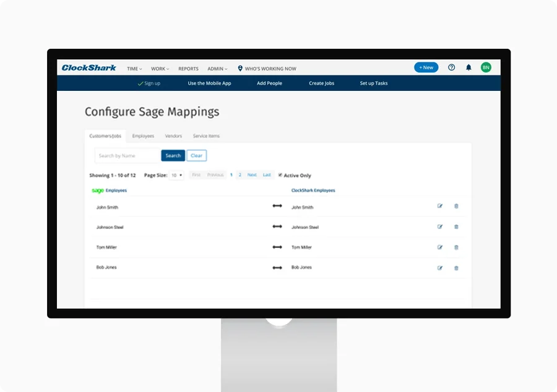Edit the John Smith mapping
The image size is (557, 392).
point(440,206)
